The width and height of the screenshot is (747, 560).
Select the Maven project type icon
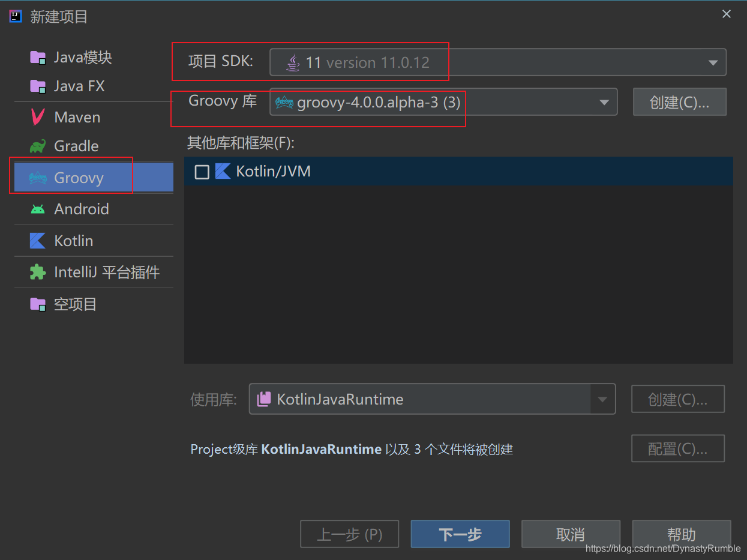[x=37, y=116]
